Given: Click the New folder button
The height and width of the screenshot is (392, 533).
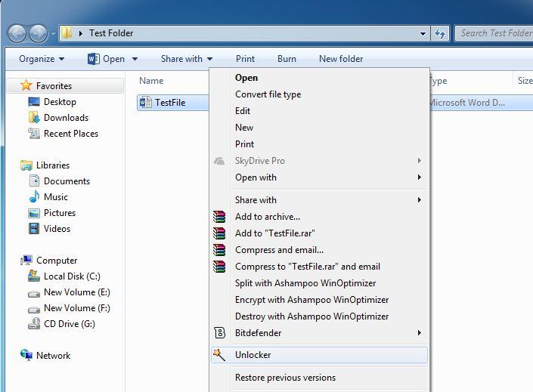Looking at the screenshot, I should pos(341,59).
